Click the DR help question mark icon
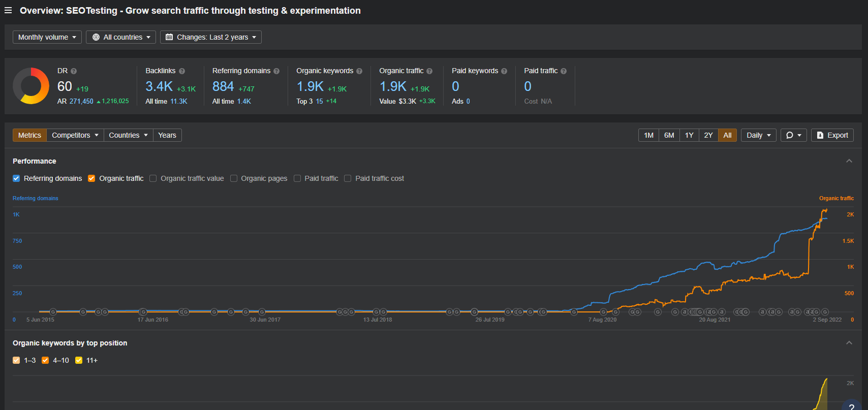 [x=74, y=71]
